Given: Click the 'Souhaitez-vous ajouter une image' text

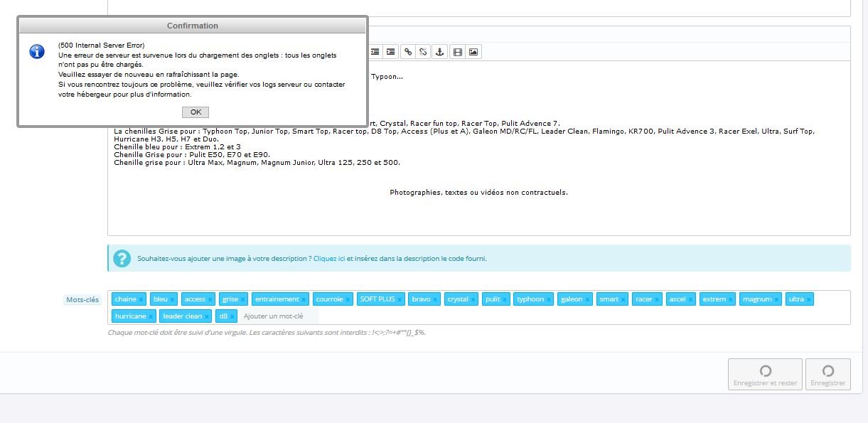Looking at the screenshot, I should (224, 259).
